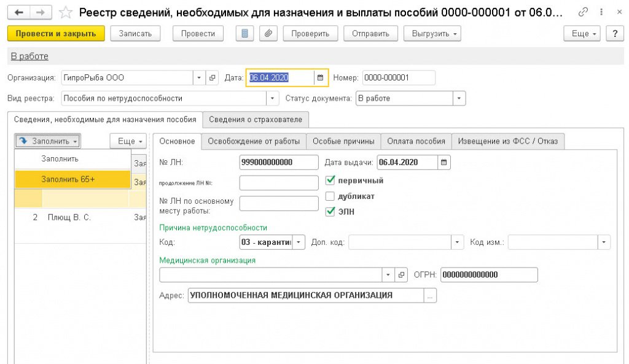Click the paperclip attachments icon
The image size is (629, 364).
[268, 34]
